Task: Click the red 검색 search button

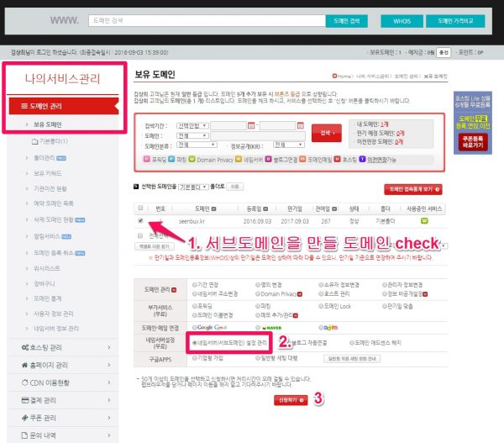Action: pos(324,133)
